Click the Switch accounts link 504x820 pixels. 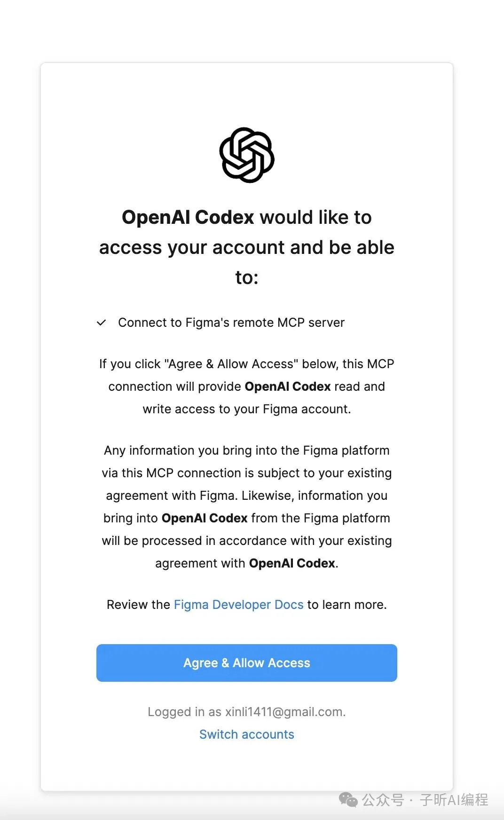coord(247,734)
